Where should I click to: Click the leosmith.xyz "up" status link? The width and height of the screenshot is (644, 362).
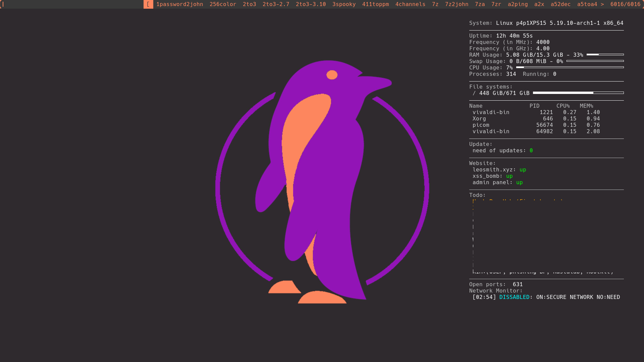pos(523,169)
